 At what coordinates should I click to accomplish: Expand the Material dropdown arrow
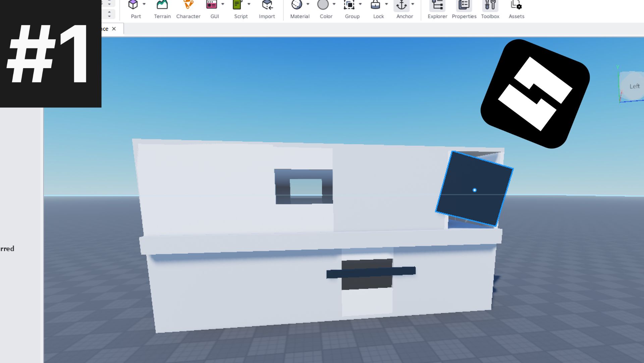click(x=308, y=4)
